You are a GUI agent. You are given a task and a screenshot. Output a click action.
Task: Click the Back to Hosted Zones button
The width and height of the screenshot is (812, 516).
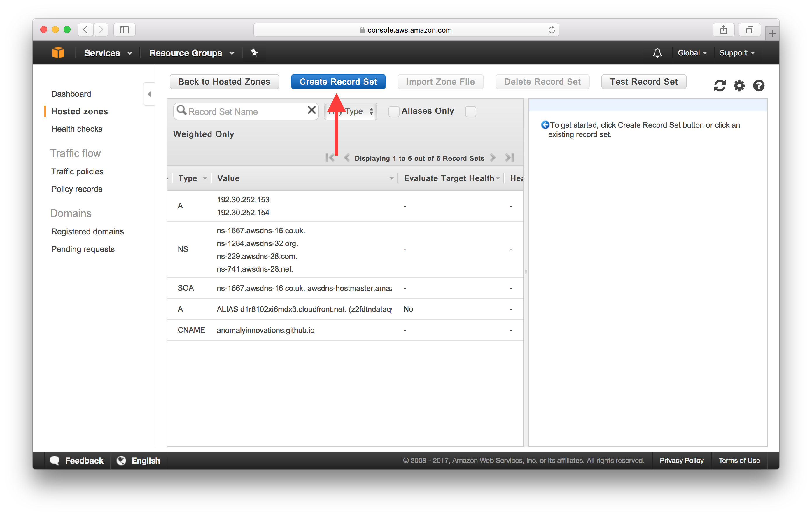pos(224,81)
